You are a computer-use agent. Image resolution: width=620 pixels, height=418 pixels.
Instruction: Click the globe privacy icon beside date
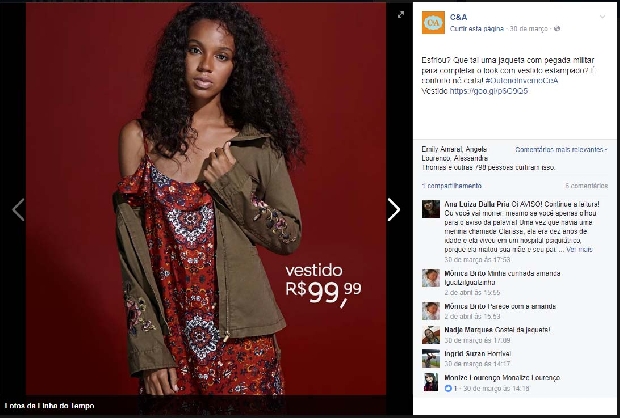tap(557, 28)
